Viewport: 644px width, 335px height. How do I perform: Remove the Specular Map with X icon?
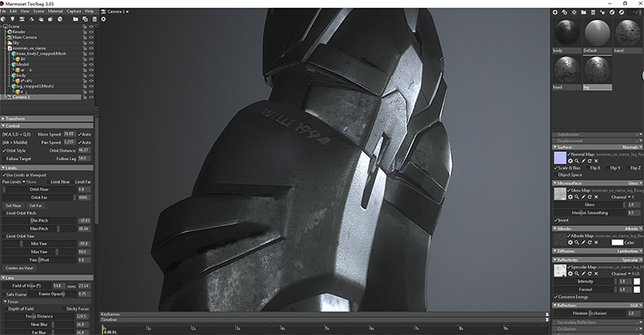[596, 274]
